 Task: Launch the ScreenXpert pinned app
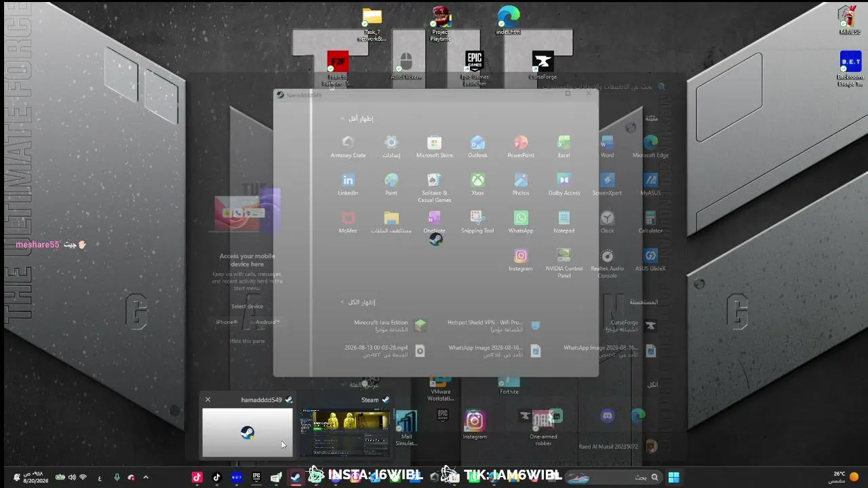point(607,184)
